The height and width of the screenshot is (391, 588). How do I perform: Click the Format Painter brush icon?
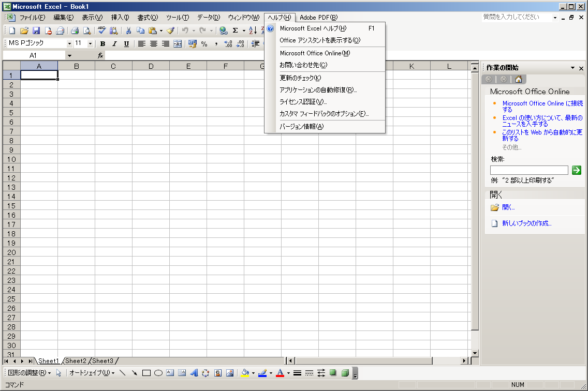(x=170, y=31)
